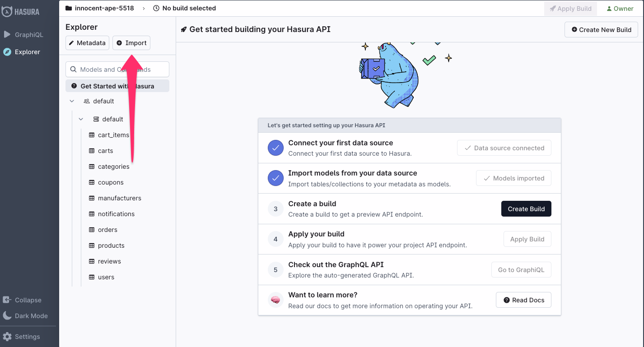The height and width of the screenshot is (347, 644).
Task: Click the Import button
Action: pos(131,43)
